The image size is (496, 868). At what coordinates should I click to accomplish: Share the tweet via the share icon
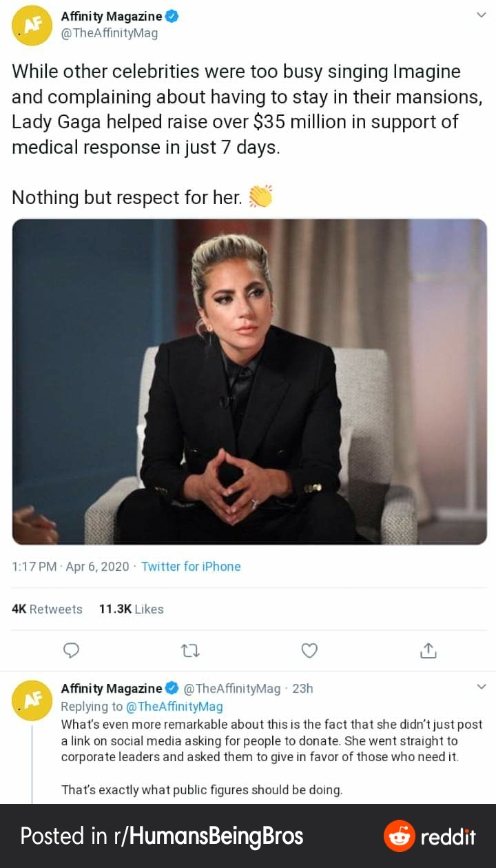[428, 650]
